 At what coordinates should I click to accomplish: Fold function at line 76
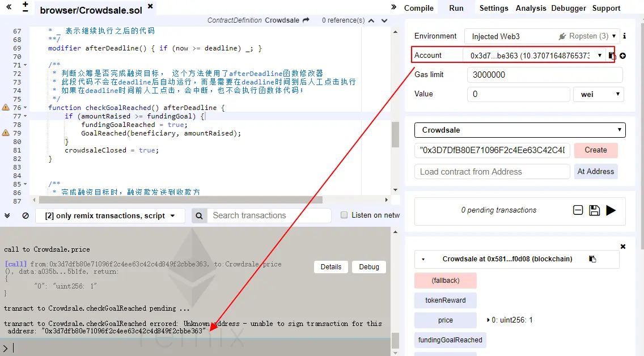26,108
